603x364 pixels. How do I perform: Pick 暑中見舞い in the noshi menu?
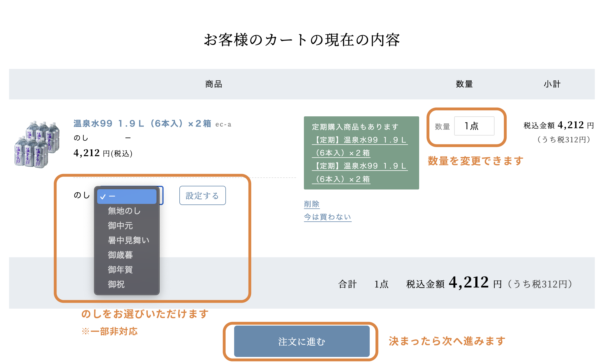click(129, 240)
